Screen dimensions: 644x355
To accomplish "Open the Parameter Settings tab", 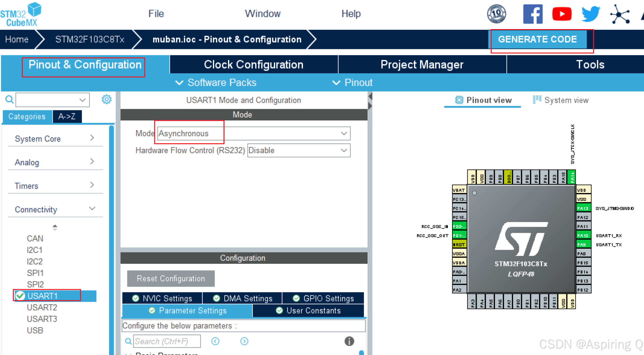I will coord(187,311).
